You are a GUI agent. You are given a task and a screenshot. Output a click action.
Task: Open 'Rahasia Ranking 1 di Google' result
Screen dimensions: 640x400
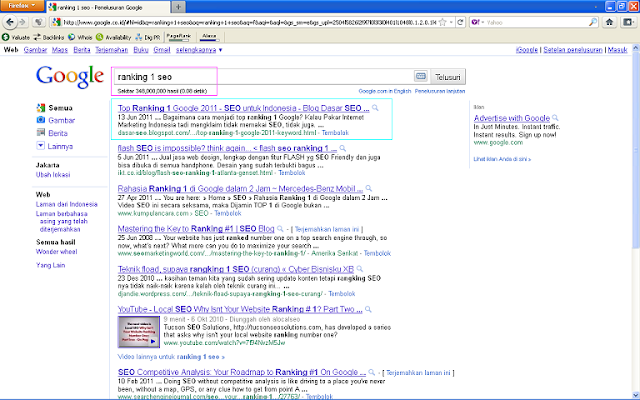pyautogui.click(x=240, y=189)
